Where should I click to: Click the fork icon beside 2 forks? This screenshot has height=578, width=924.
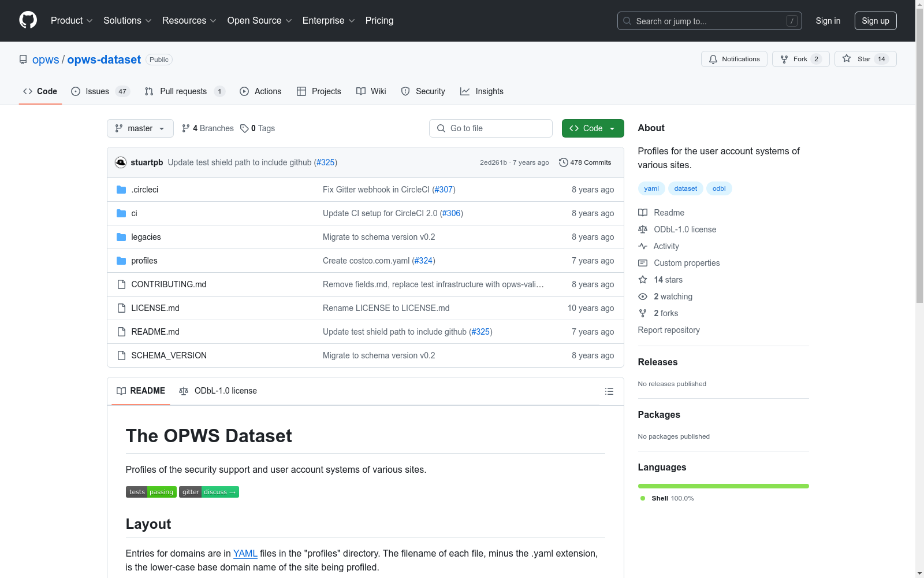[643, 313]
